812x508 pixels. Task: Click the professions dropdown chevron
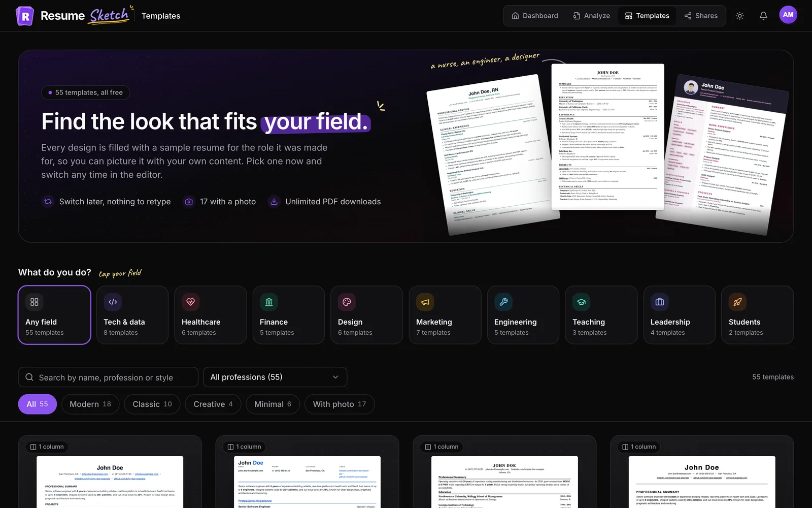[x=335, y=377]
